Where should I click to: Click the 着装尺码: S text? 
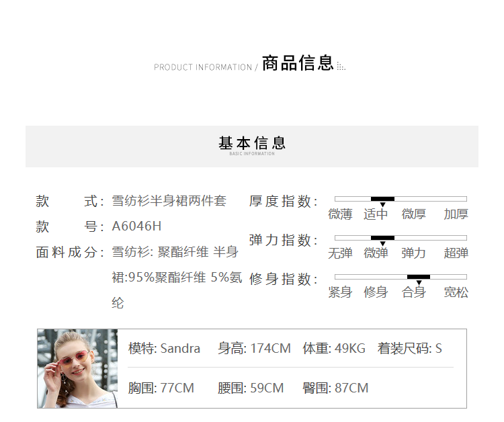(x=409, y=348)
